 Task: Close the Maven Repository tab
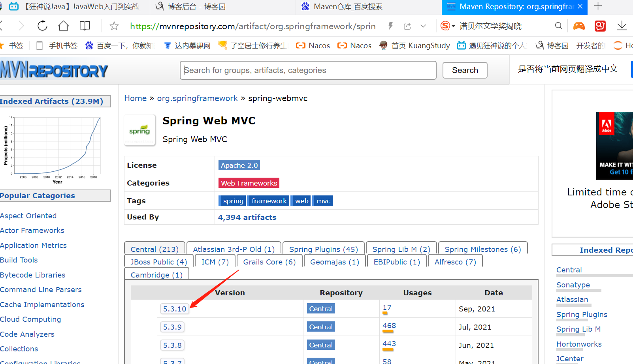(x=580, y=6)
